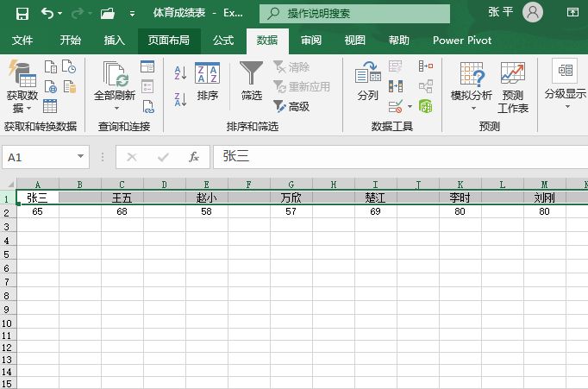Select cell containing 楚江
Image resolution: width=588 pixels, height=389 pixels.
click(x=375, y=198)
